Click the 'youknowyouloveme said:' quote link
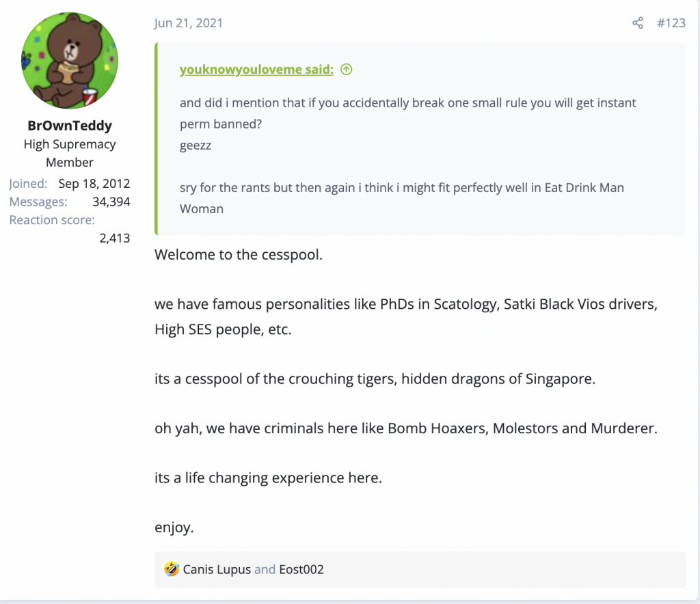700x604 pixels. (256, 69)
